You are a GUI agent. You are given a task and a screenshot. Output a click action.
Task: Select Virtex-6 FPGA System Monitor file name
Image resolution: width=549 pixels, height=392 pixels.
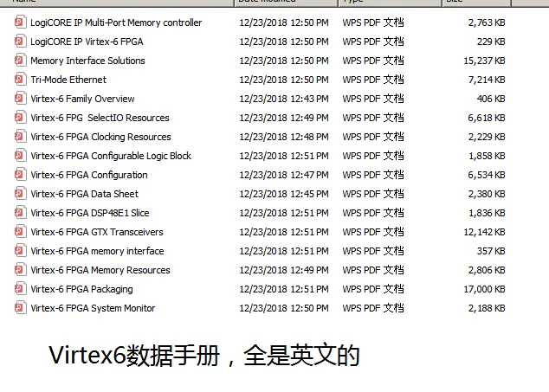tap(93, 308)
